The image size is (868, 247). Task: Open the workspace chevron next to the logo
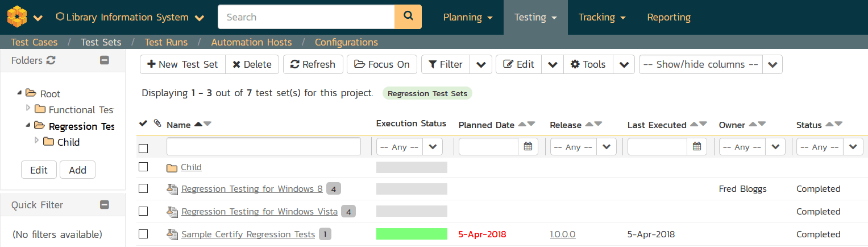click(38, 18)
